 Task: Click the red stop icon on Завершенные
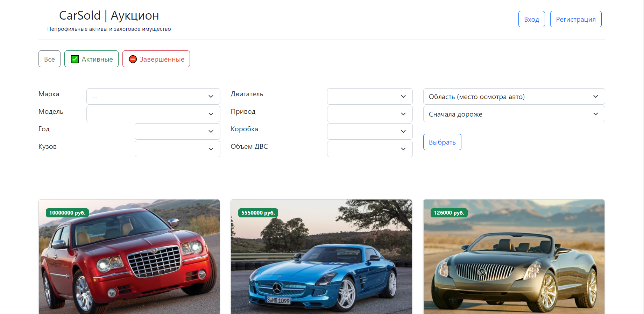133,59
